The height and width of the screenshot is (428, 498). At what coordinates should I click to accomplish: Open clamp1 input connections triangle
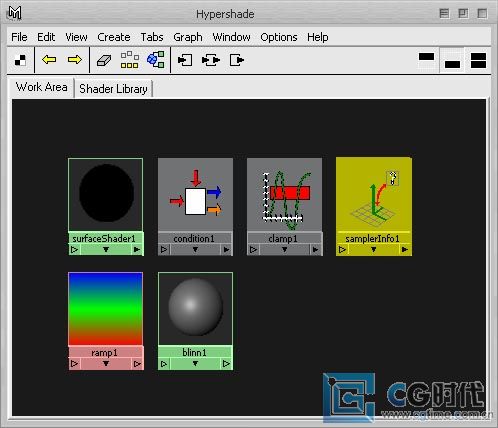click(x=253, y=249)
